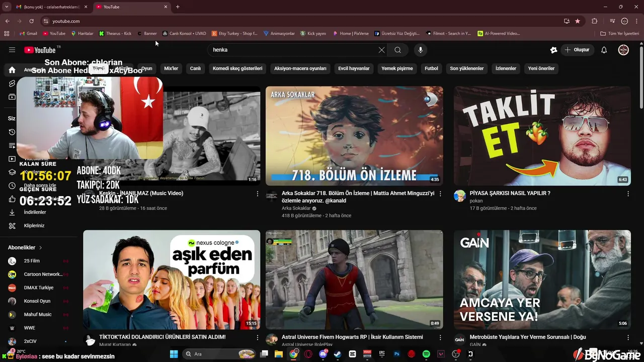Open Chrome apps grid in bookmarks bar
The image size is (644, 362).
coord(7,34)
